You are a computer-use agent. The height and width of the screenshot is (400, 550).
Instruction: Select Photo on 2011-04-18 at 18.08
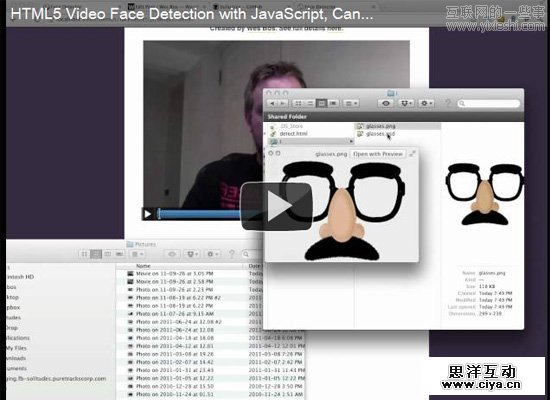(x=175, y=338)
